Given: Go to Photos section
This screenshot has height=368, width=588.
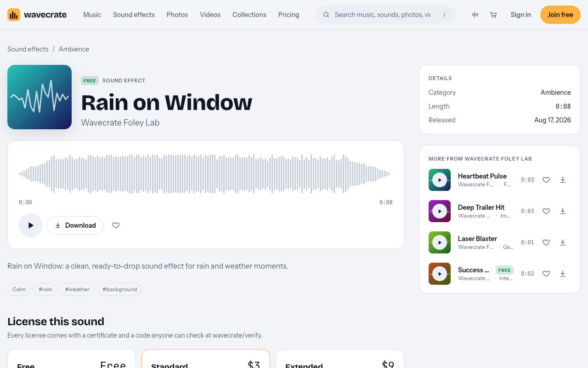Looking at the screenshot, I should click(x=177, y=15).
